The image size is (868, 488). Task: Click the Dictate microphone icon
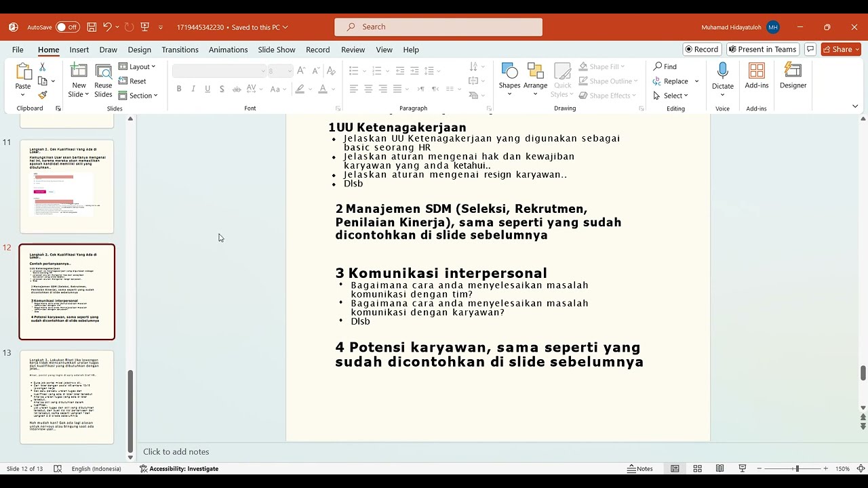pyautogui.click(x=722, y=71)
